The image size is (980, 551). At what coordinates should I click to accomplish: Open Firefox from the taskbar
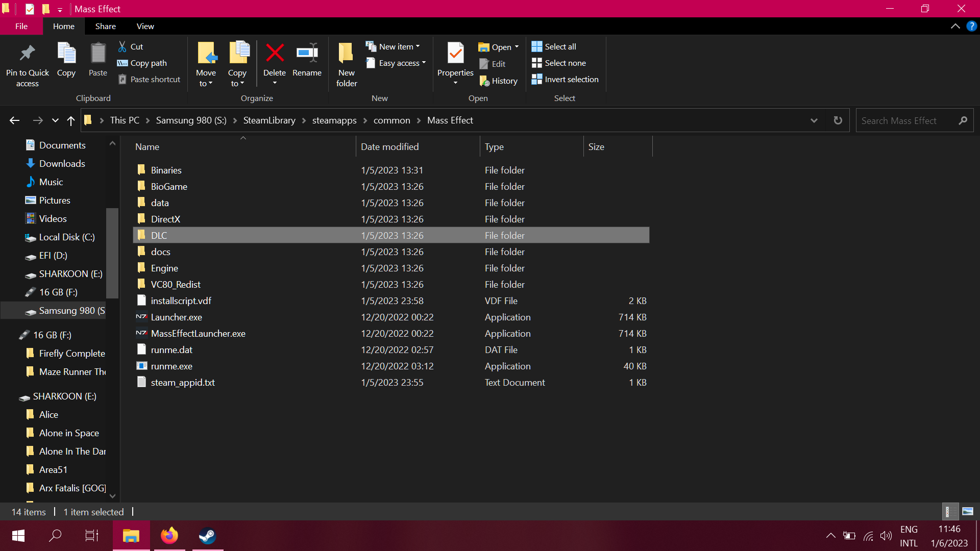[x=169, y=536]
